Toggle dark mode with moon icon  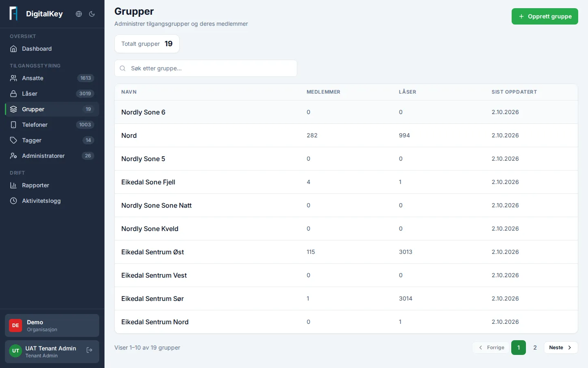coord(92,14)
